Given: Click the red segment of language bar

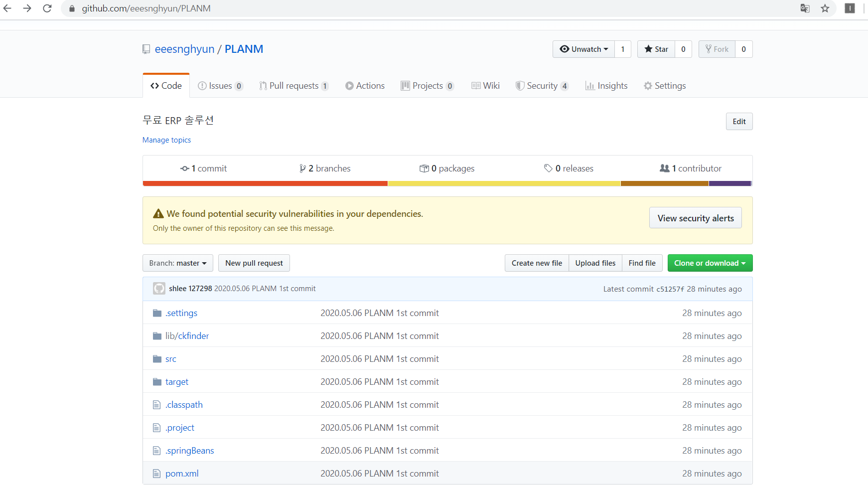Looking at the screenshot, I should pyautogui.click(x=265, y=183).
